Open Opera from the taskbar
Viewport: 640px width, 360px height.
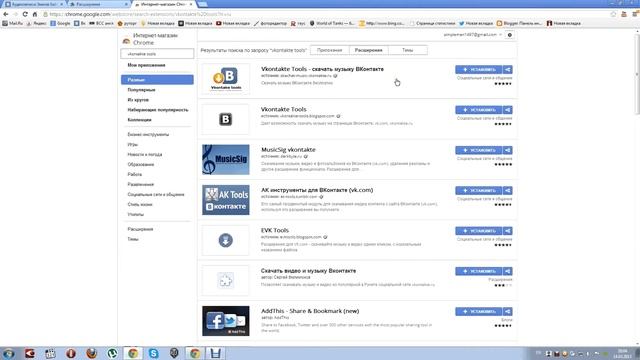(71, 353)
